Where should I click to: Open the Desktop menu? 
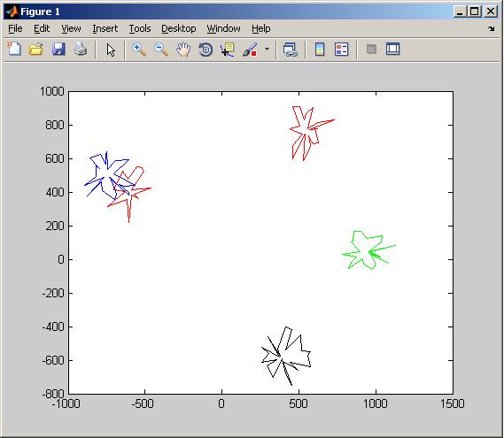pos(179,28)
